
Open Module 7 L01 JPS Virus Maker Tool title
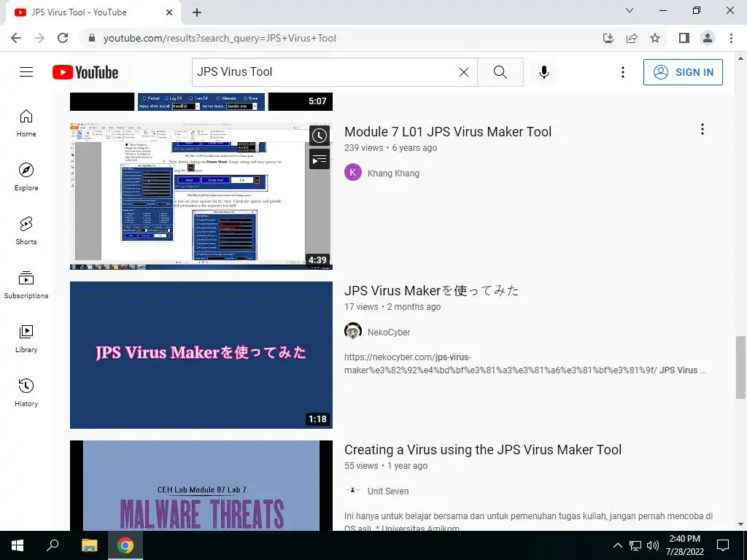tap(448, 131)
